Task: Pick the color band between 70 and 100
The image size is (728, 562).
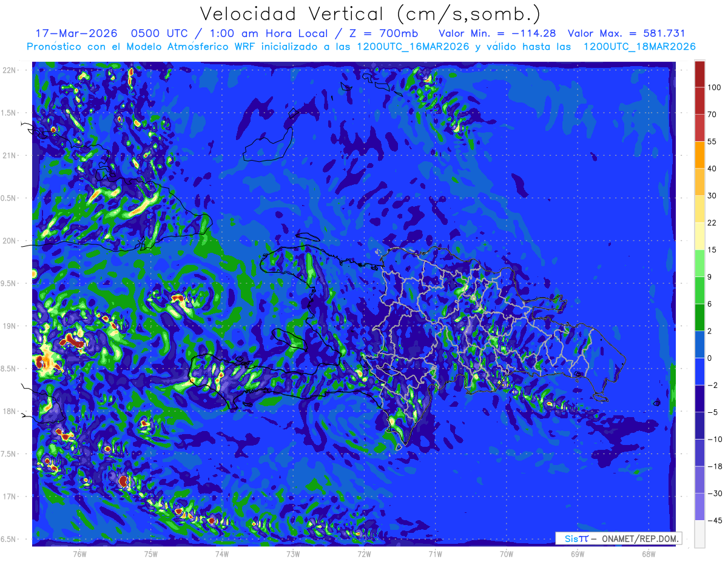Action: (x=699, y=101)
